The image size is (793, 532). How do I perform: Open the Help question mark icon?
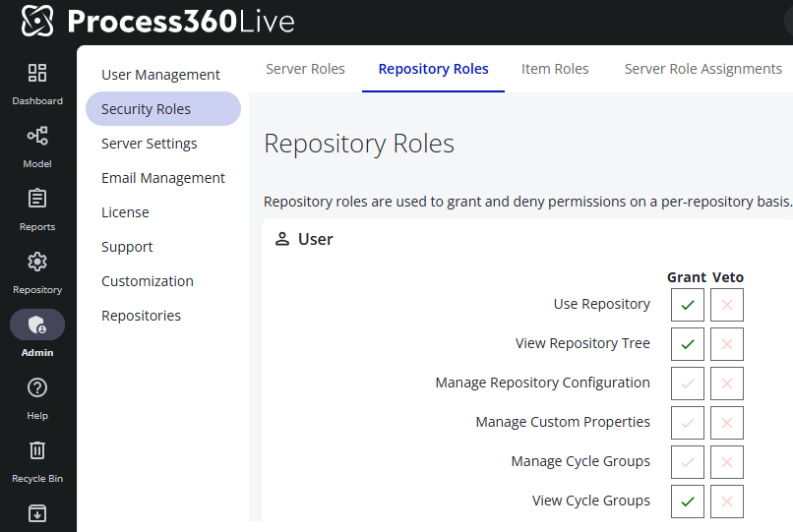tap(37, 388)
